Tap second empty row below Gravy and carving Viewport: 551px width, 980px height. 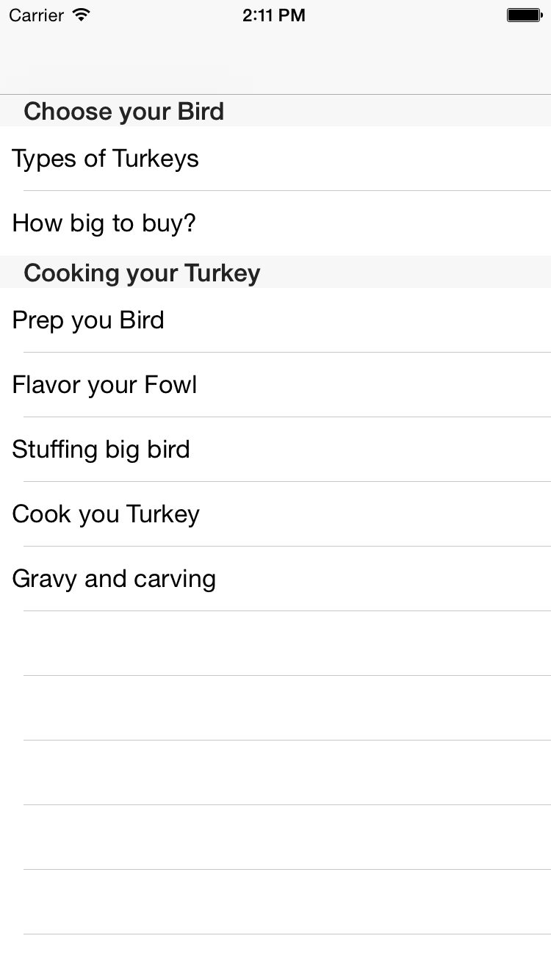[275, 708]
